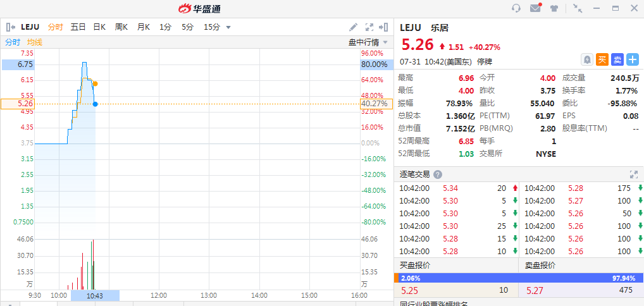Open help icon next to 逐笔交易
This screenshot has width=644, height=306.
[x=438, y=174]
